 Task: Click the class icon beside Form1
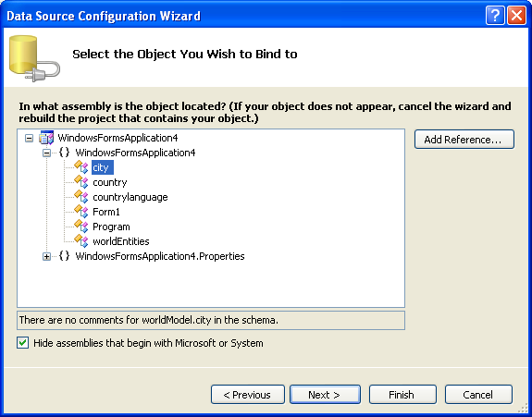coord(81,212)
